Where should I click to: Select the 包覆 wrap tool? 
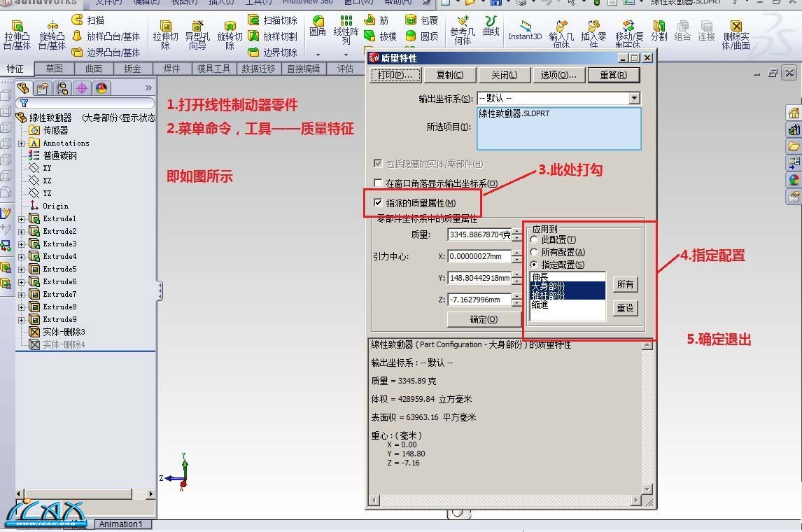(x=421, y=20)
